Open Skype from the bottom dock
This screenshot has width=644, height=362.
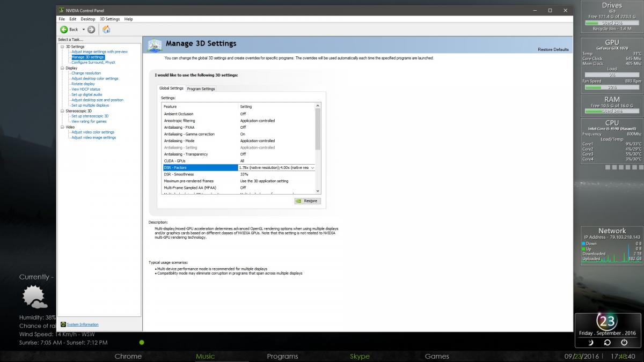[360, 356]
